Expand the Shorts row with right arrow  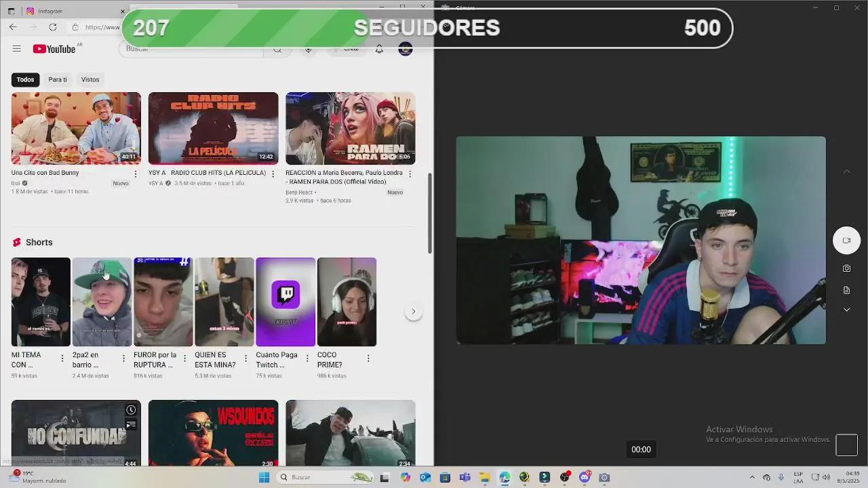414,311
